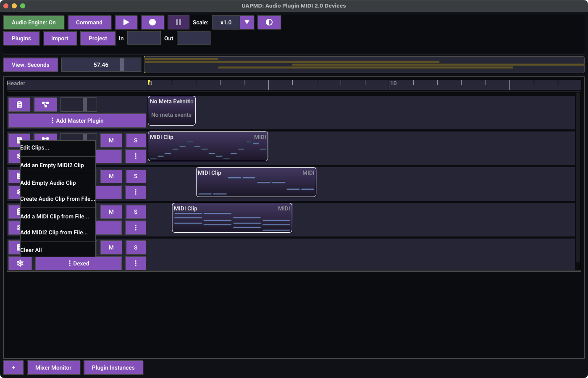Switch the View: Seconds time mode

(31, 65)
